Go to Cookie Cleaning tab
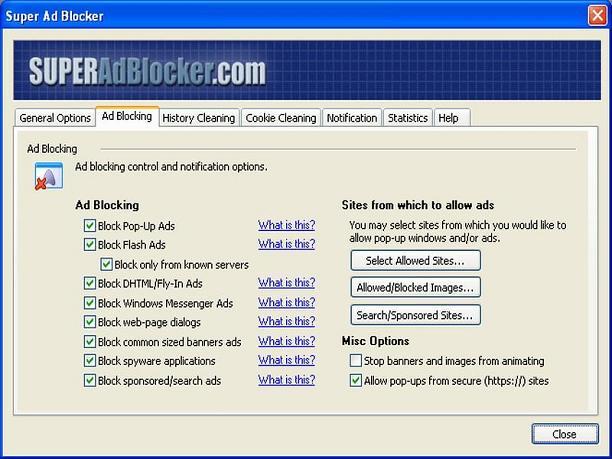The width and height of the screenshot is (612, 459). pyautogui.click(x=281, y=118)
